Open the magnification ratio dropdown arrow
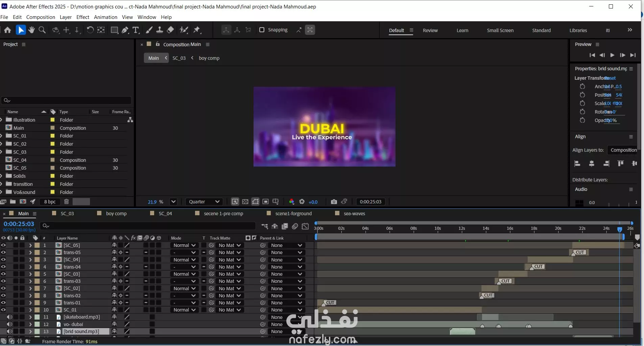Image resolution: width=644 pixels, height=346 pixels. click(x=173, y=202)
